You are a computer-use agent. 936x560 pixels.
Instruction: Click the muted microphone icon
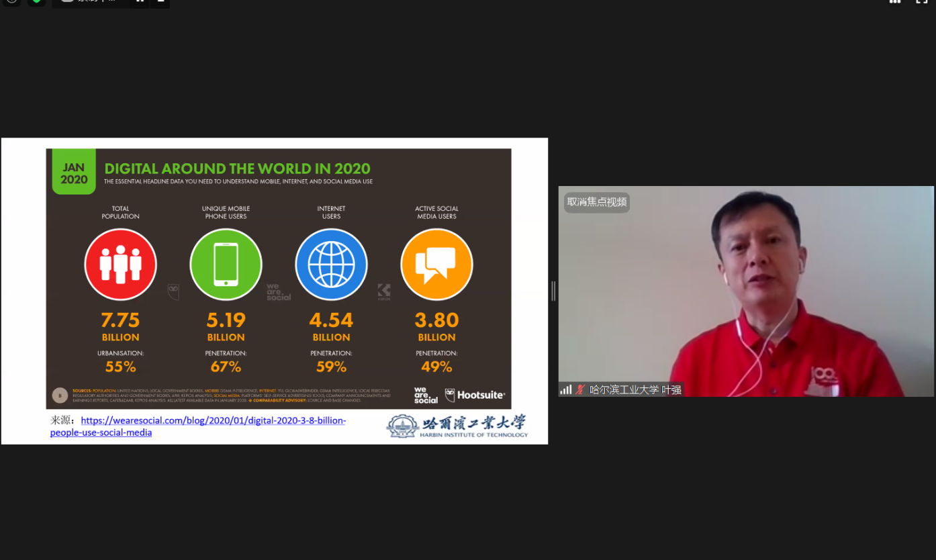580,389
